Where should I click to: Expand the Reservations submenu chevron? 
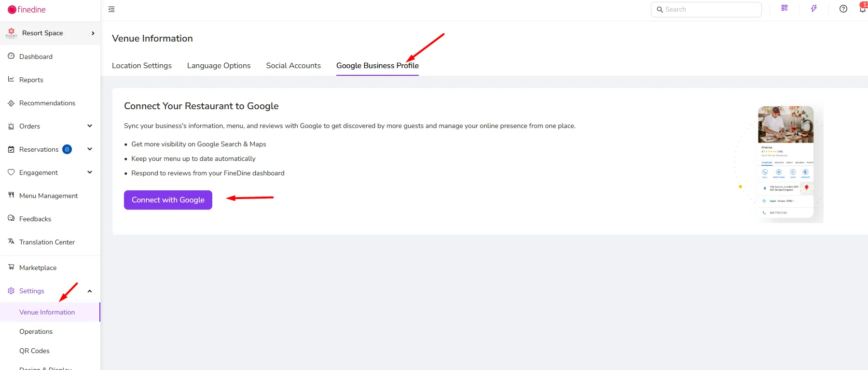point(90,149)
